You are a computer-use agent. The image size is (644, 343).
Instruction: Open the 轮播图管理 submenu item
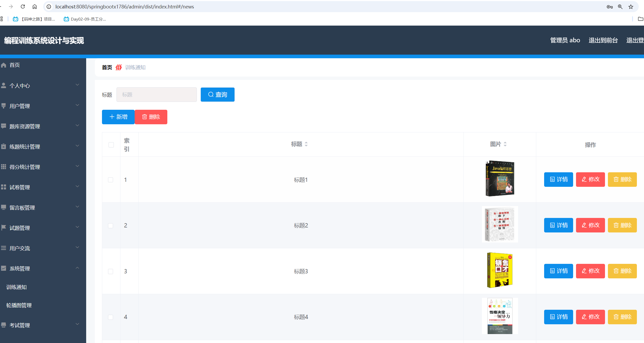[x=19, y=305]
